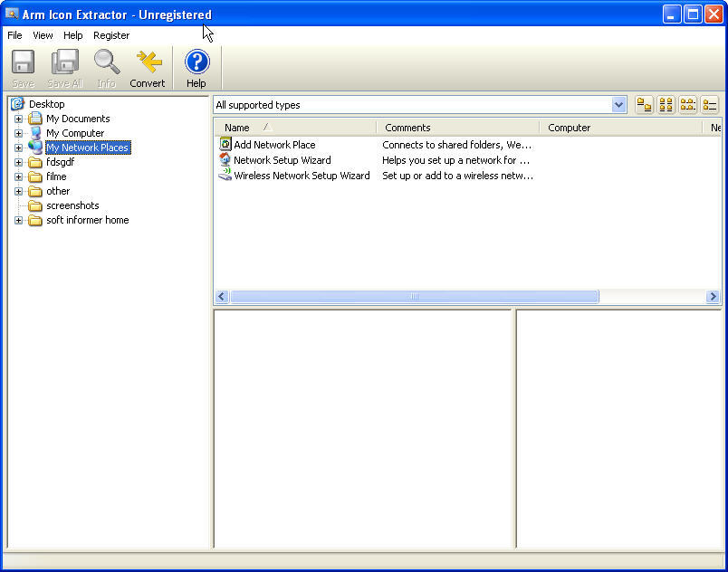This screenshot has width=728, height=572.
Task: Select the other folder label
Action: 58,191
